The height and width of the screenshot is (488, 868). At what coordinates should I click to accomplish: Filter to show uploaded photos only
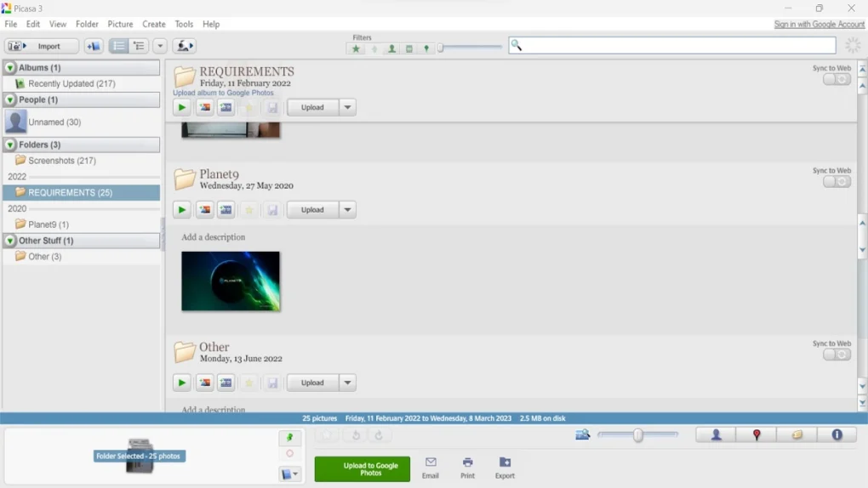point(374,48)
